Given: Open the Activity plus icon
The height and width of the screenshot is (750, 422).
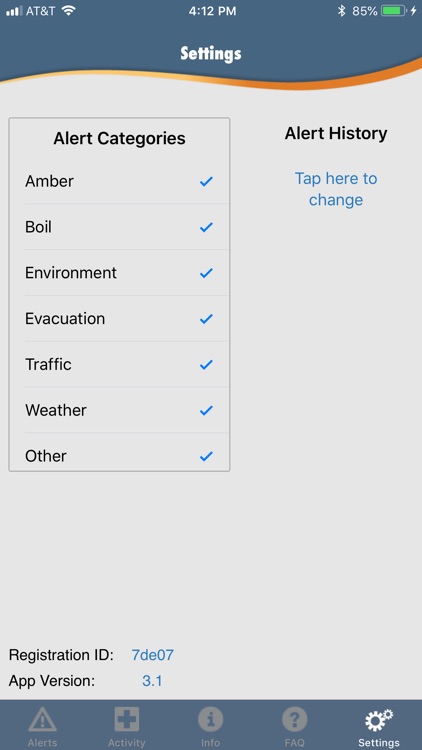Looking at the screenshot, I should pyautogui.click(x=126, y=719).
